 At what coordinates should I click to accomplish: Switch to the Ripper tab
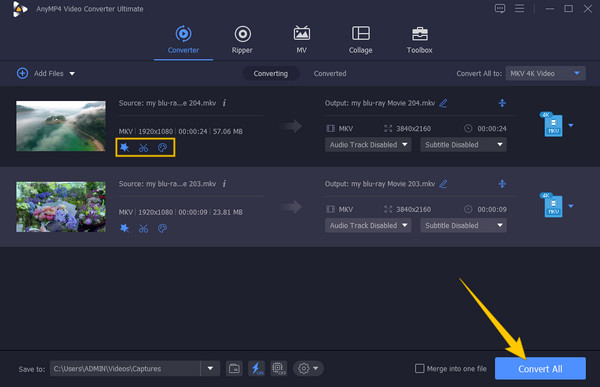(242, 40)
